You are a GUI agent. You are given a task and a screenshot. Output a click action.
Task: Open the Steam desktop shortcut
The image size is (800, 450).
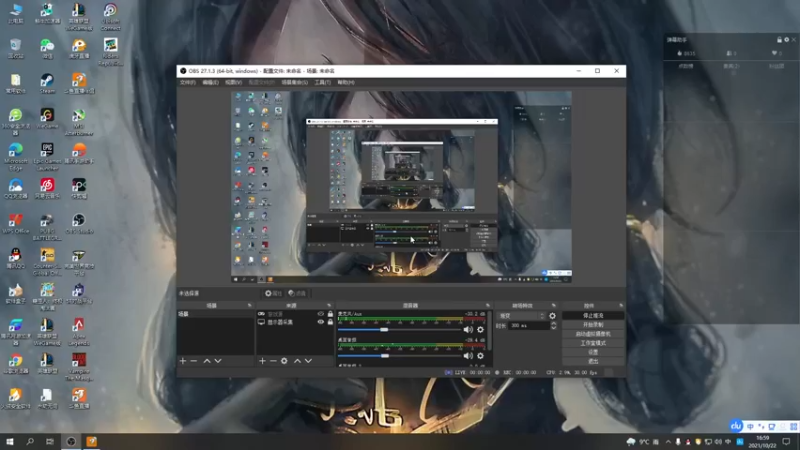click(x=47, y=84)
